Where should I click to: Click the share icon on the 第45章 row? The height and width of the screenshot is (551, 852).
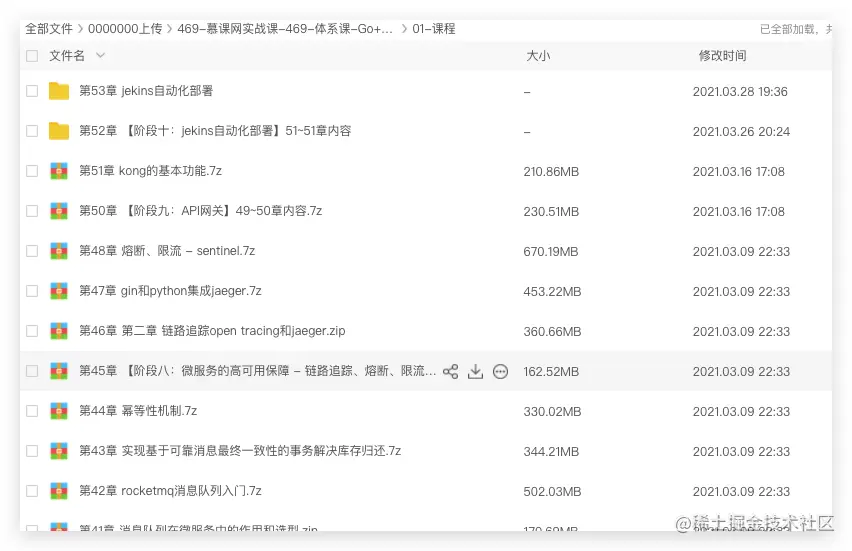(450, 372)
